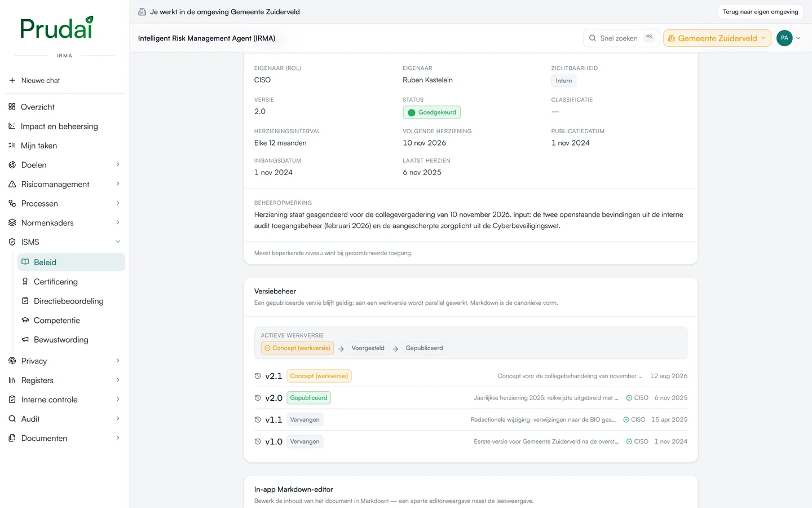Open the Beleid page under ISMS

[x=71, y=262]
